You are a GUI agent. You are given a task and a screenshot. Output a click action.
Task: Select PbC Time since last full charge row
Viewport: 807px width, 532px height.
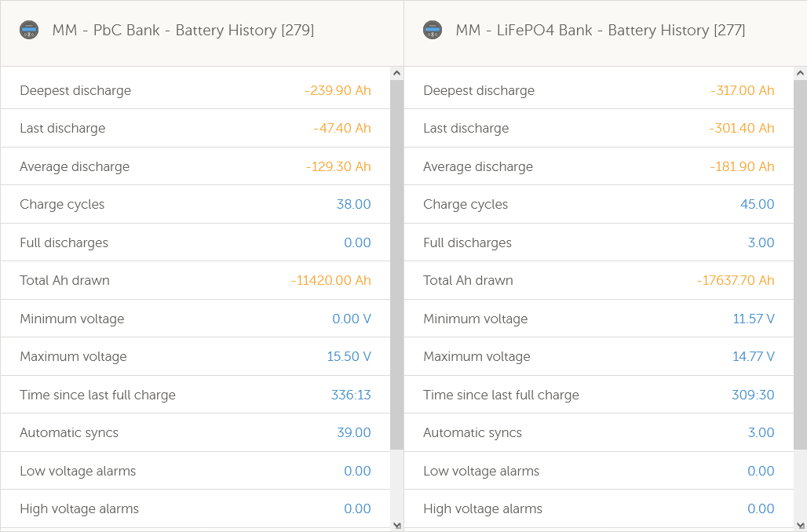[x=195, y=395]
